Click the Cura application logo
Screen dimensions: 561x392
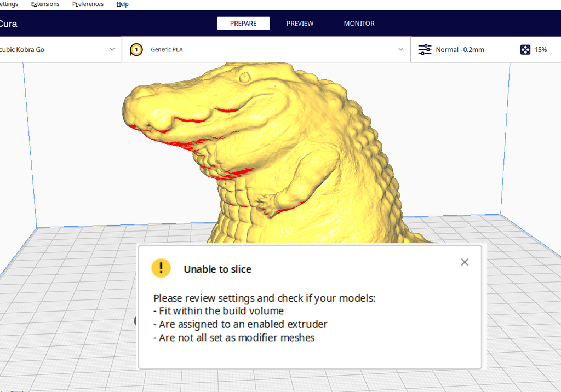click(8, 24)
